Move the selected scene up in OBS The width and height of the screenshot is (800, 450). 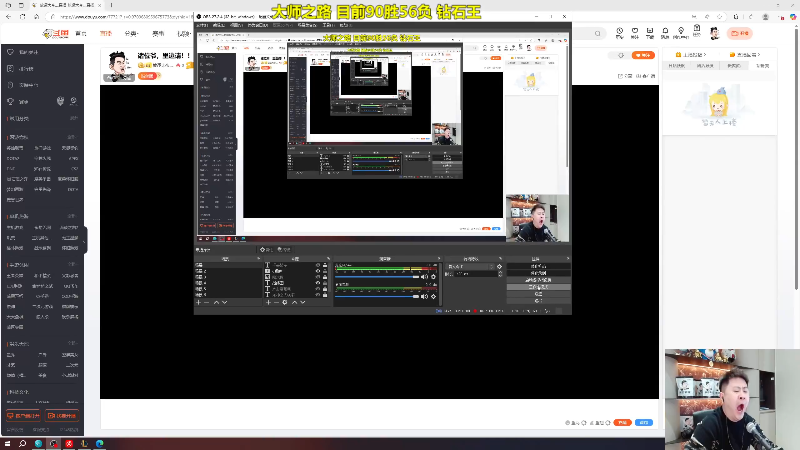tap(216, 303)
